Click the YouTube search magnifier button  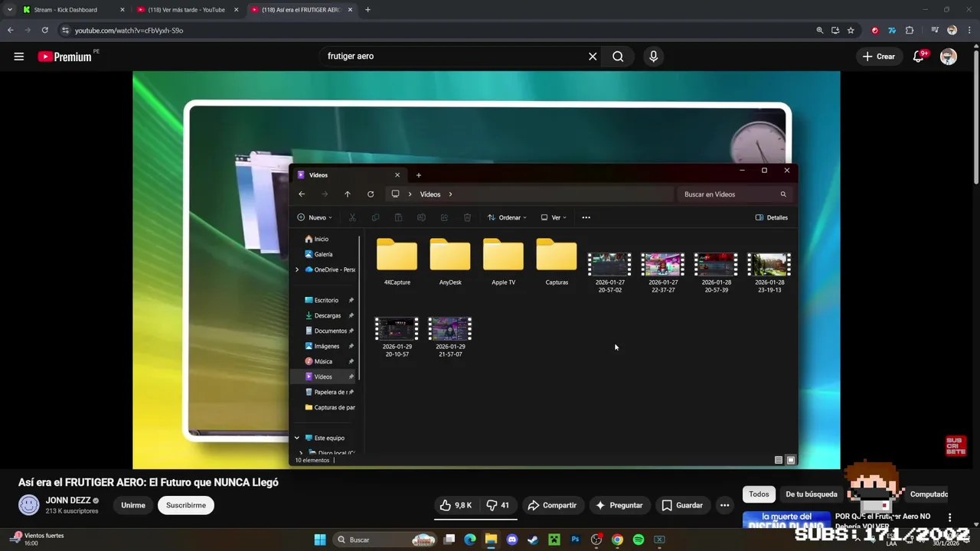tap(618, 56)
